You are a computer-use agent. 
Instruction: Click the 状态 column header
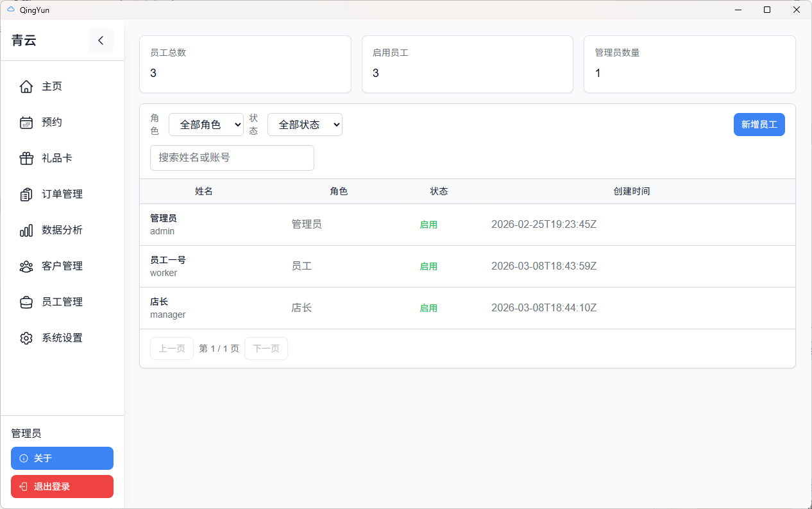pos(439,191)
